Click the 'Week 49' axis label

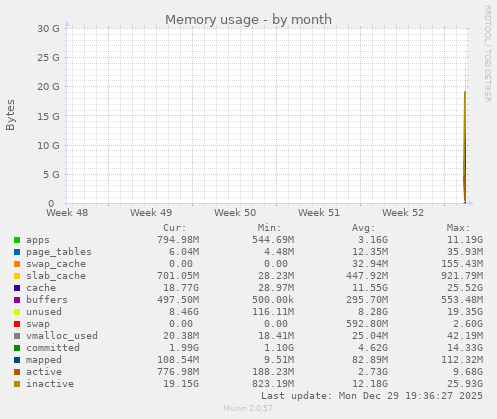click(151, 213)
